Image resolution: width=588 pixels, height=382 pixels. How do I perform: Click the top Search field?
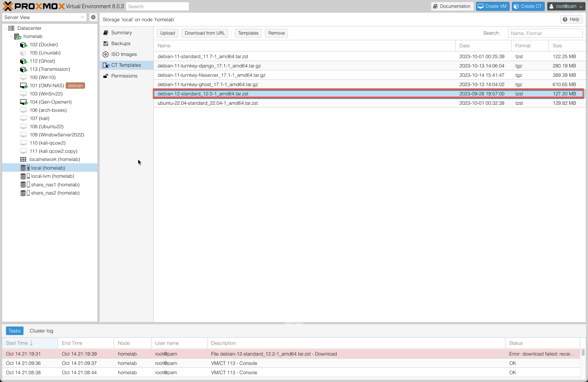157,6
